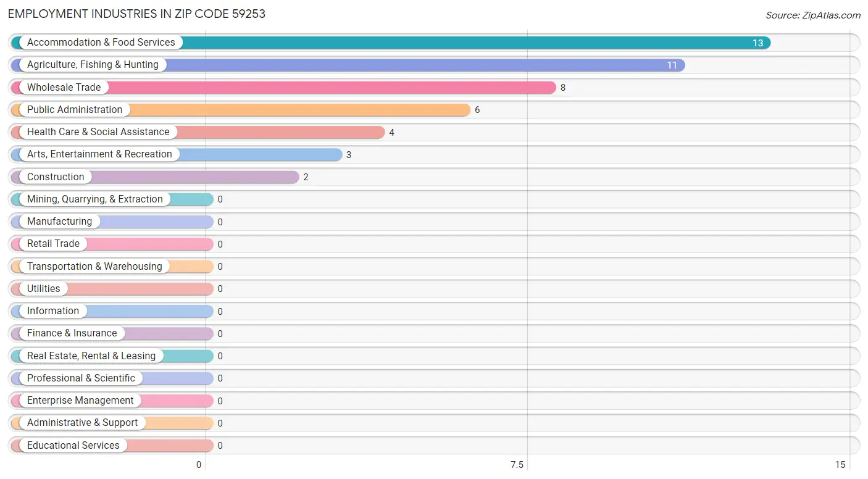Click the 7.5 axis tick label
868x479 pixels.
pos(517,465)
